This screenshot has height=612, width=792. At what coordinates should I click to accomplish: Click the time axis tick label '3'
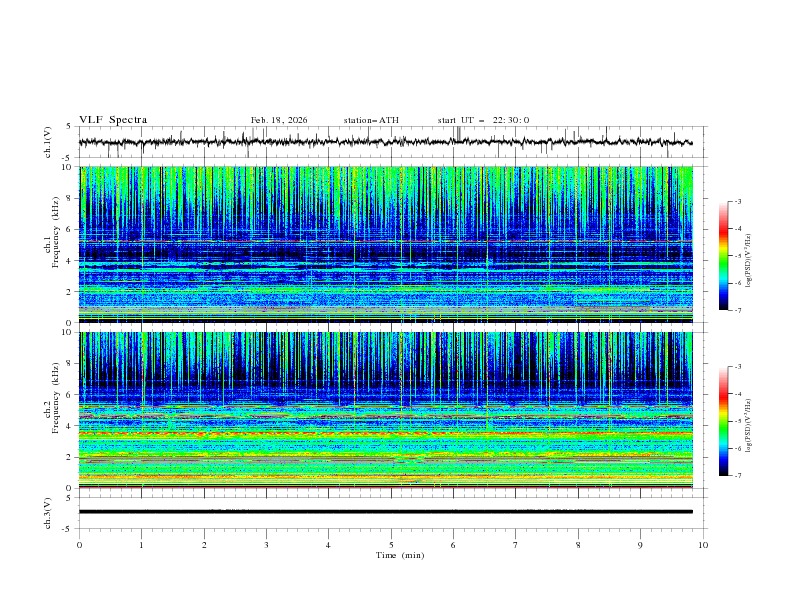[266, 545]
